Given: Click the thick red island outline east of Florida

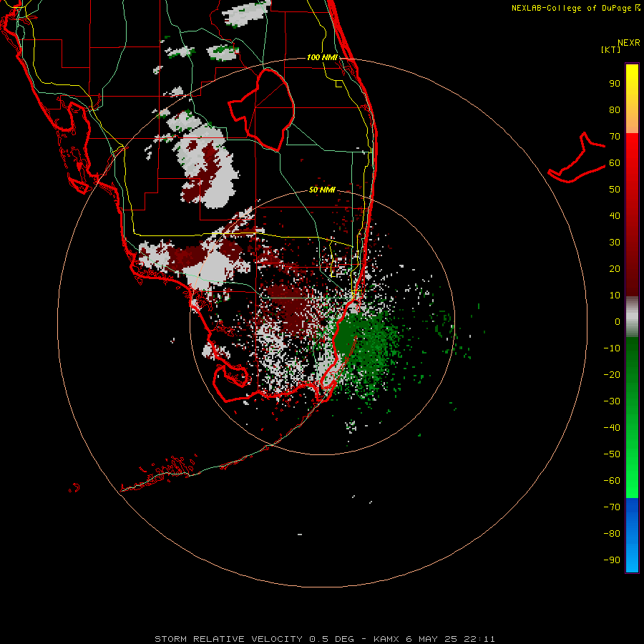Looking at the screenshot, I should point(577,158).
